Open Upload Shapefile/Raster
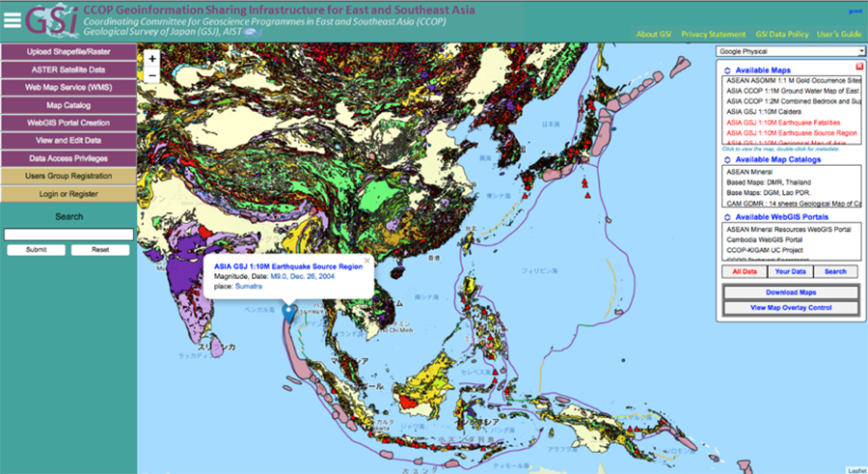This screenshot has width=868, height=474. [x=68, y=52]
